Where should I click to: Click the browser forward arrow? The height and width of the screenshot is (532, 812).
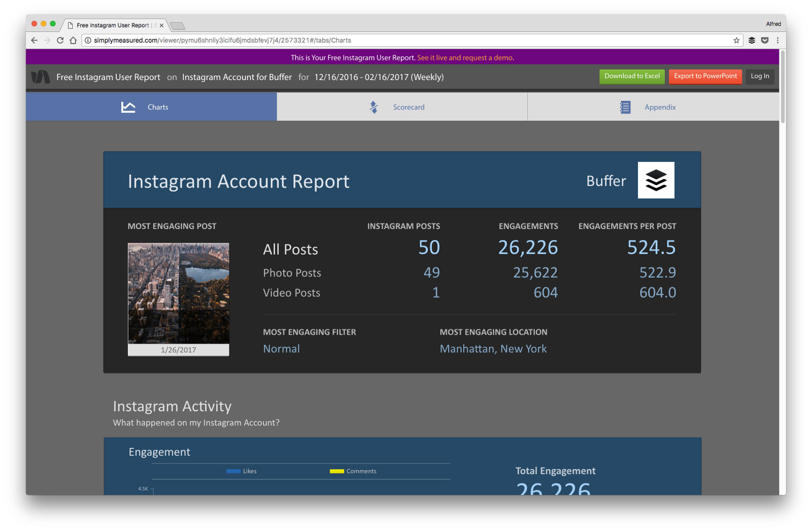[47, 41]
